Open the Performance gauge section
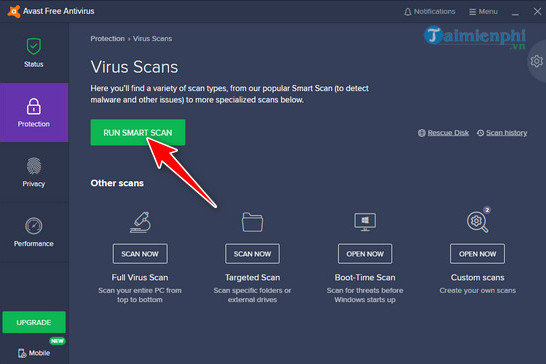Image resolution: width=546 pixels, height=364 pixels. (34, 232)
